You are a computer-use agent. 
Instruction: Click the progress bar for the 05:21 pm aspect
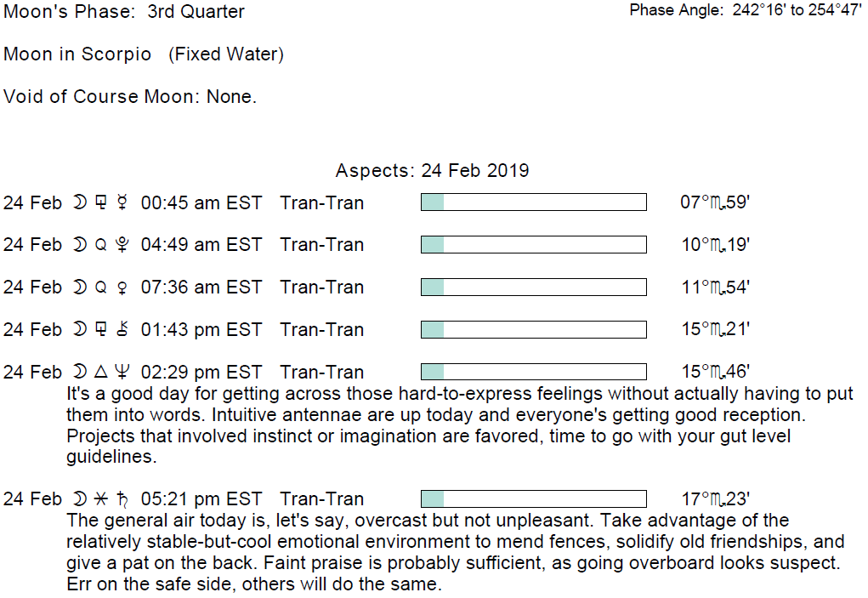[533, 499]
